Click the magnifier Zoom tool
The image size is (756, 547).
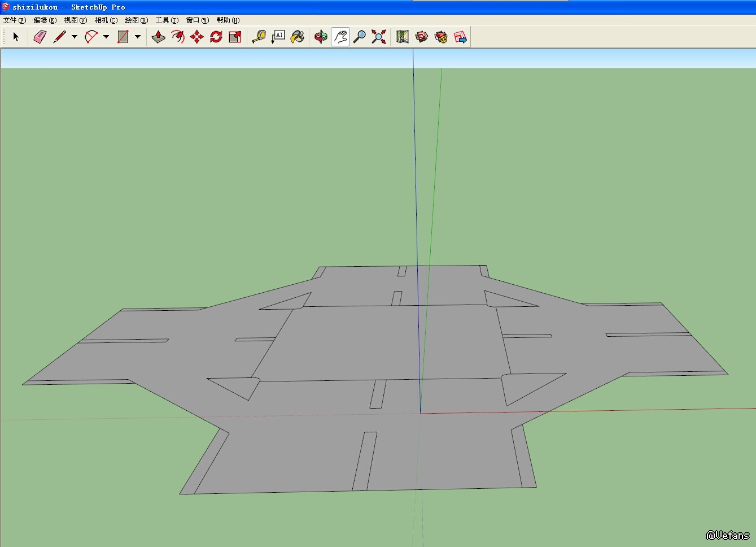click(359, 37)
